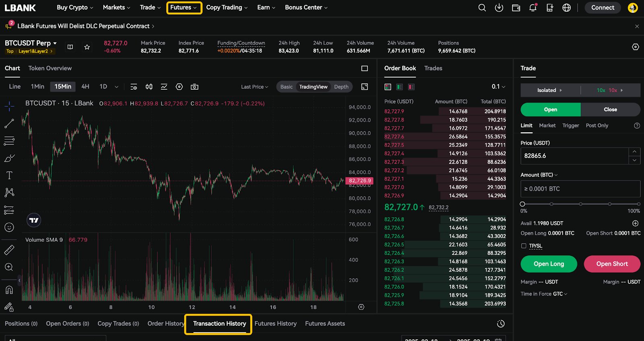Viewport: 644px width, 341px height.
Task: Select the Trigger order tab
Action: tap(571, 125)
